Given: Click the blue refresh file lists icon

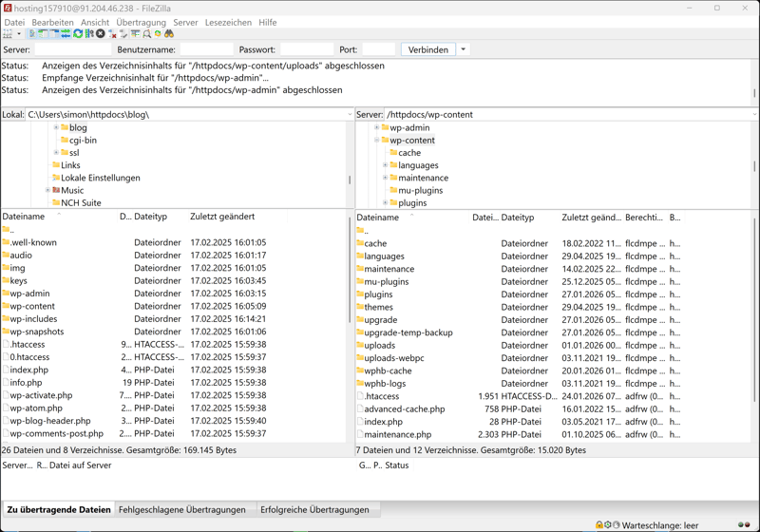Looking at the screenshot, I should 78,33.
